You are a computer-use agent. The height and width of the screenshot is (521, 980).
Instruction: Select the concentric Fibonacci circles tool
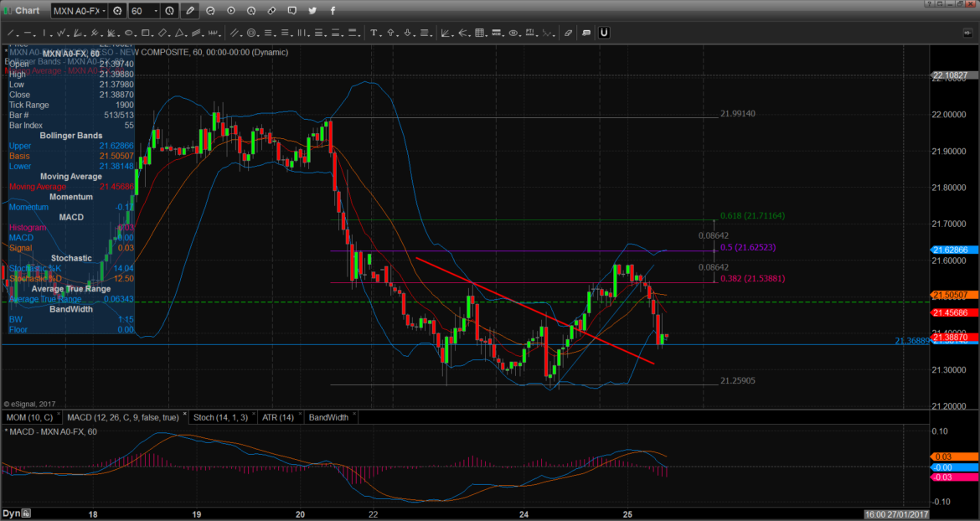pyautogui.click(x=251, y=33)
